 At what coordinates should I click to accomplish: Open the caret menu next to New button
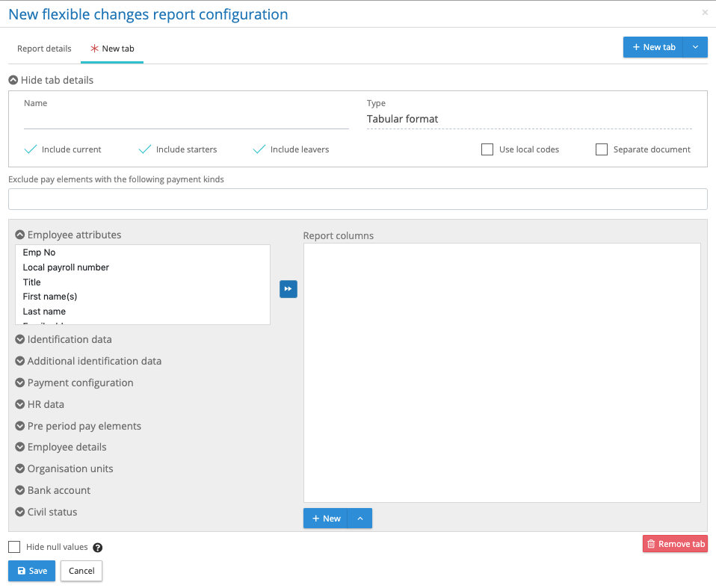[x=359, y=519]
